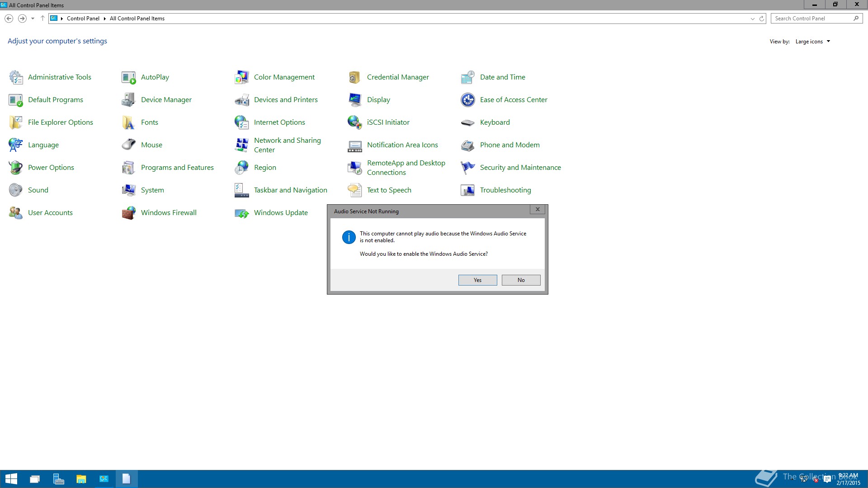Open Notification Area Icons icon
This screenshot has height=488, width=868.
pyautogui.click(x=355, y=145)
